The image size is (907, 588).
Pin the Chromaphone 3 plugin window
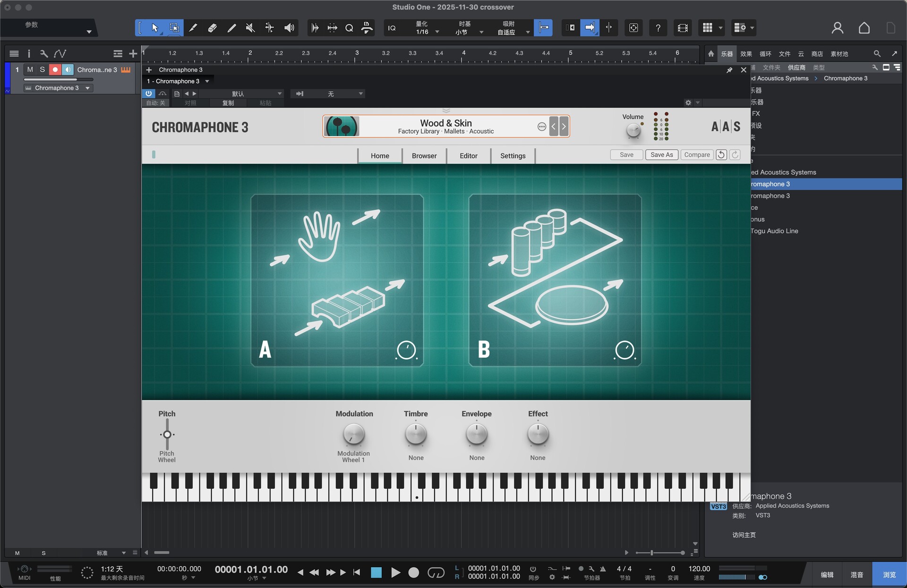(729, 70)
